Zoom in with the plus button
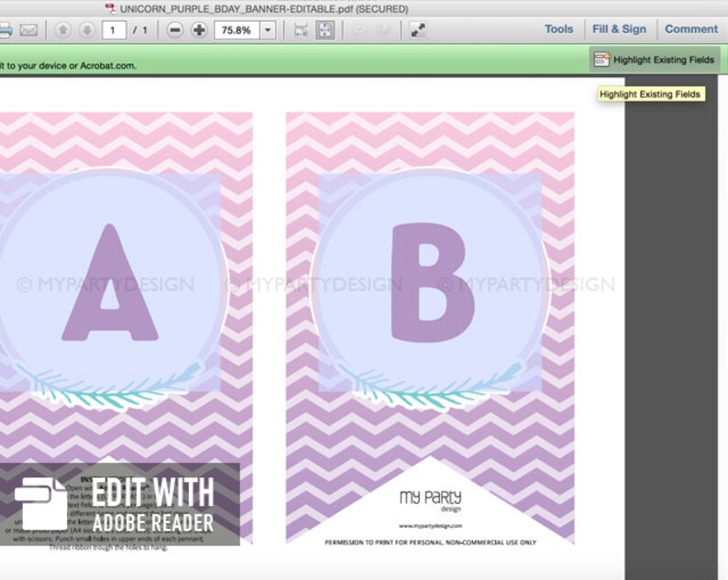The image size is (728, 580). 199,30
